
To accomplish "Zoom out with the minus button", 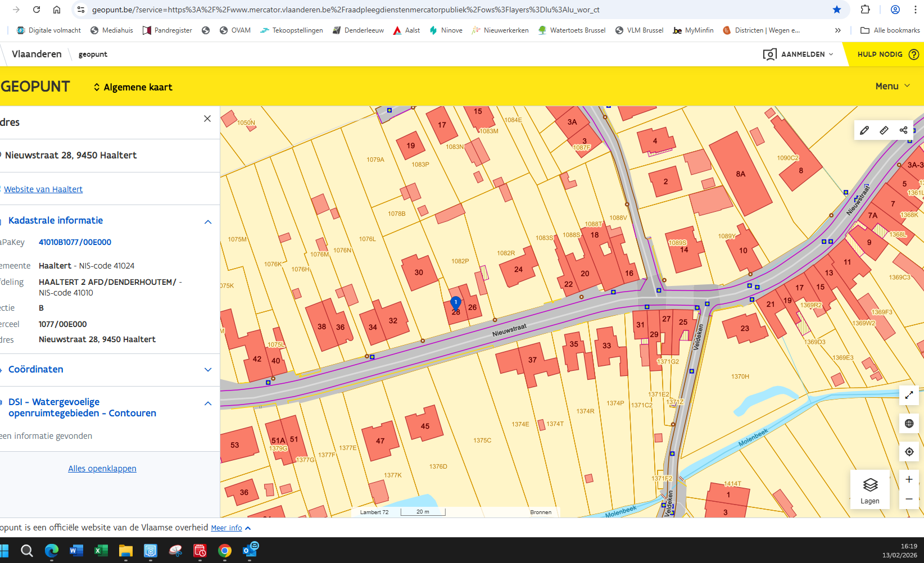I will pos(909,499).
